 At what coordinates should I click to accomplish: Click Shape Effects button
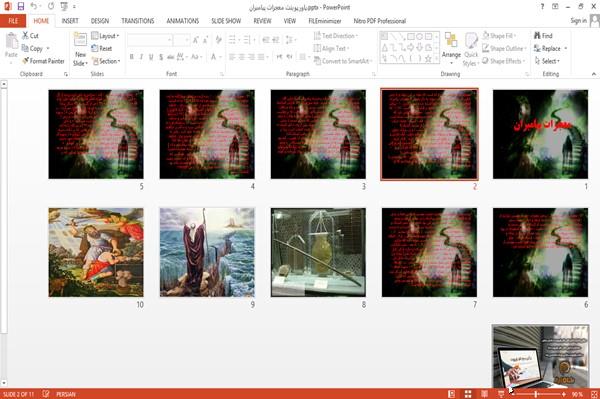click(504, 61)
